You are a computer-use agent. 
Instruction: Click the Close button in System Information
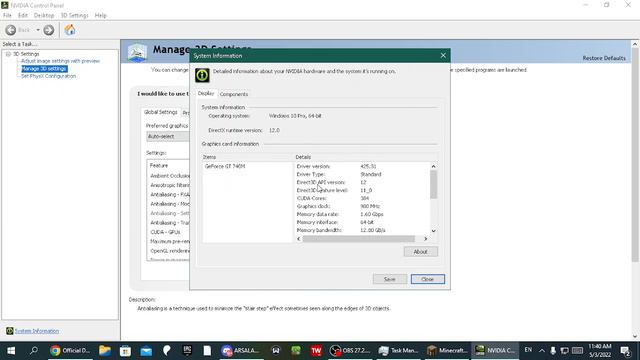click(427, 279)
